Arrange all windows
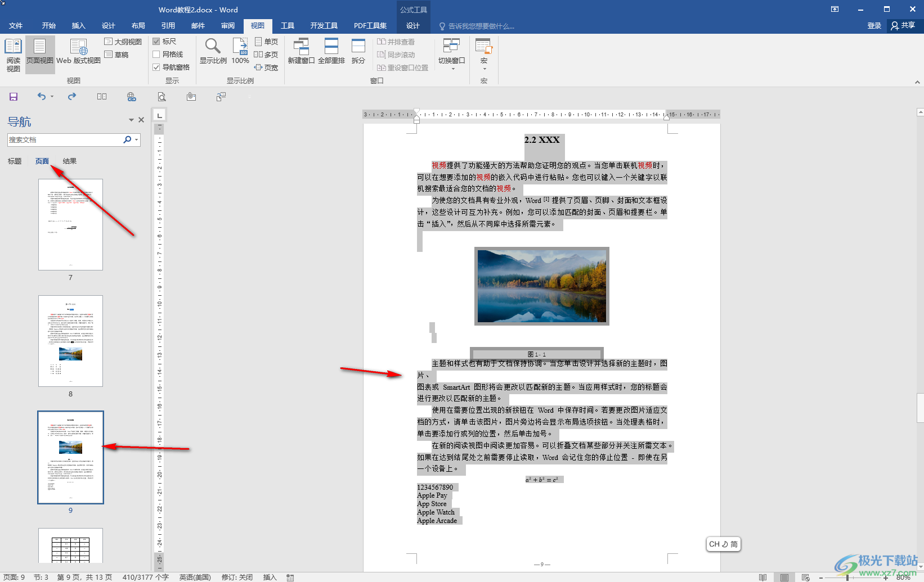The height and width of the screenshot is (582, 924). pyautogui.click(x=331, y=51)
